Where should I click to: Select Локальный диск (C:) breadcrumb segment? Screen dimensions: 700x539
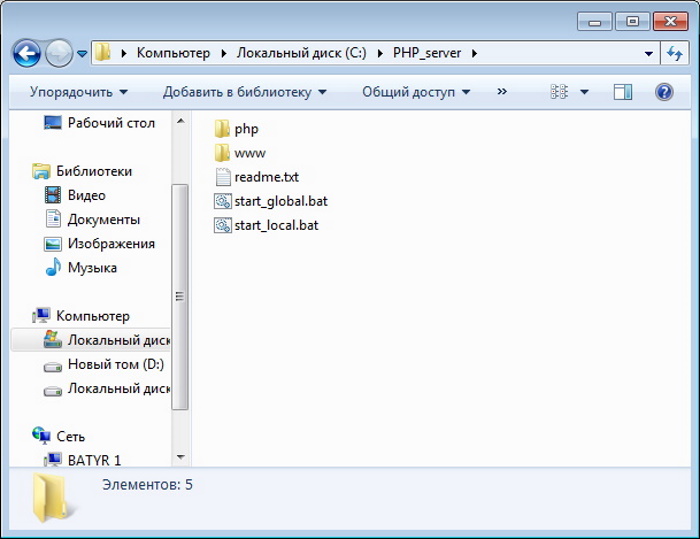(301, 53)
